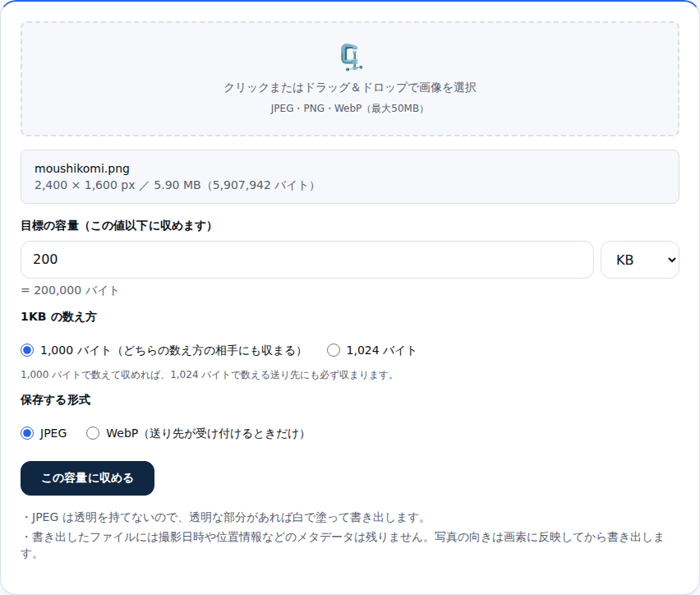Click the 保存する形式 heading
The width and height of the screenshot is (700, 595).
(55, 399)
